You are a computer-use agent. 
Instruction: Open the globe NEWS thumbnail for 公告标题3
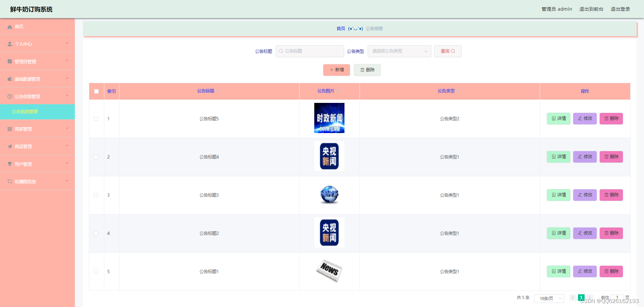329,195
